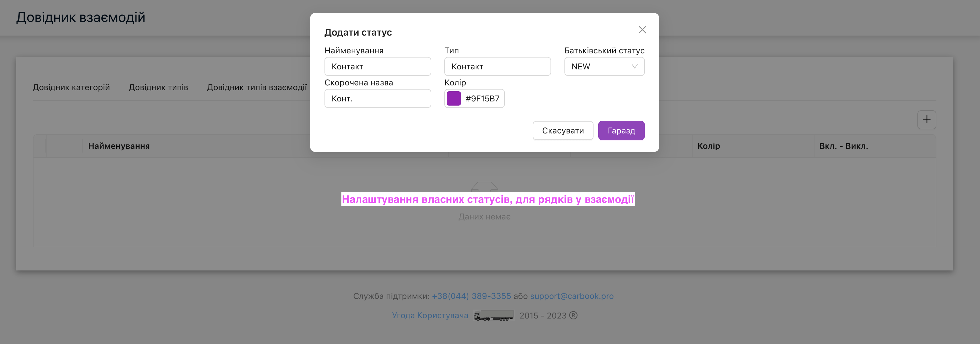The height and width of the screenshot is (344, 980).
Task: Switch to Довідник типів tab
Action: (x=158, y=87)
